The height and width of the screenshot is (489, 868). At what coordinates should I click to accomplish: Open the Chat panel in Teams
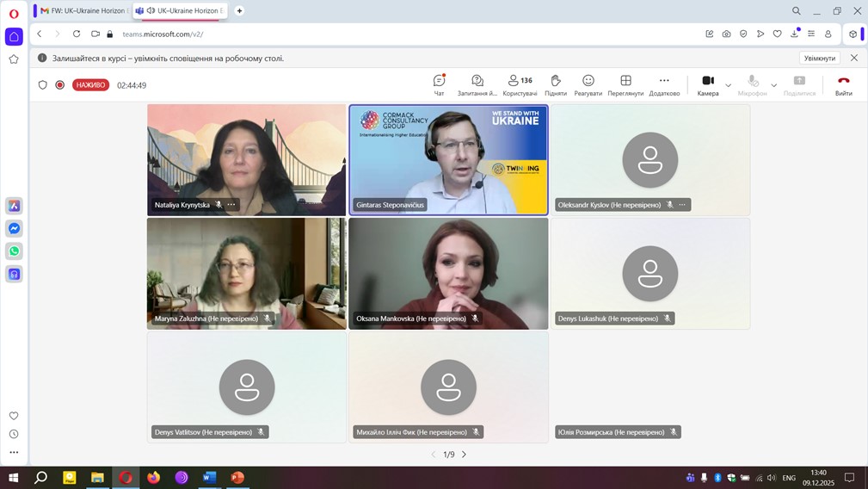(x=439, y=84)
